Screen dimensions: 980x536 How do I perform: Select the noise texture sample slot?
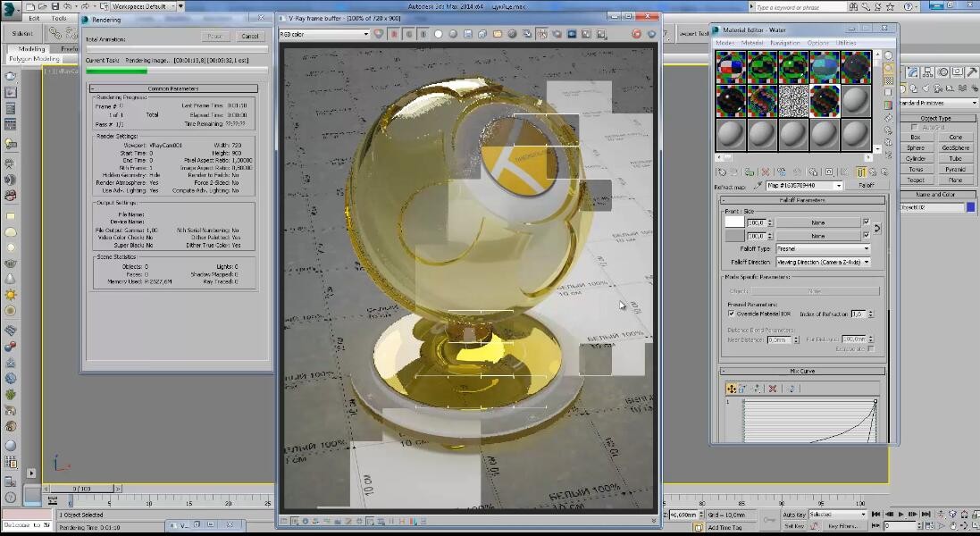click(x=794, y=101)
